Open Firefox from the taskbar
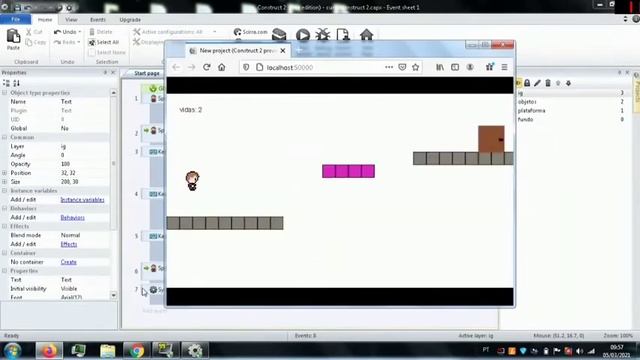640x360 pixels. [x=49, y=351]
